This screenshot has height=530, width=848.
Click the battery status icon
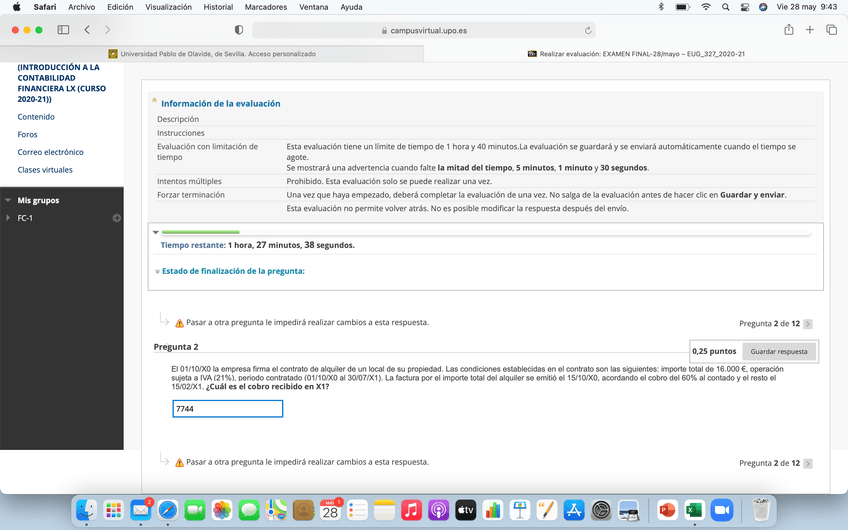[x=683, y=7]
